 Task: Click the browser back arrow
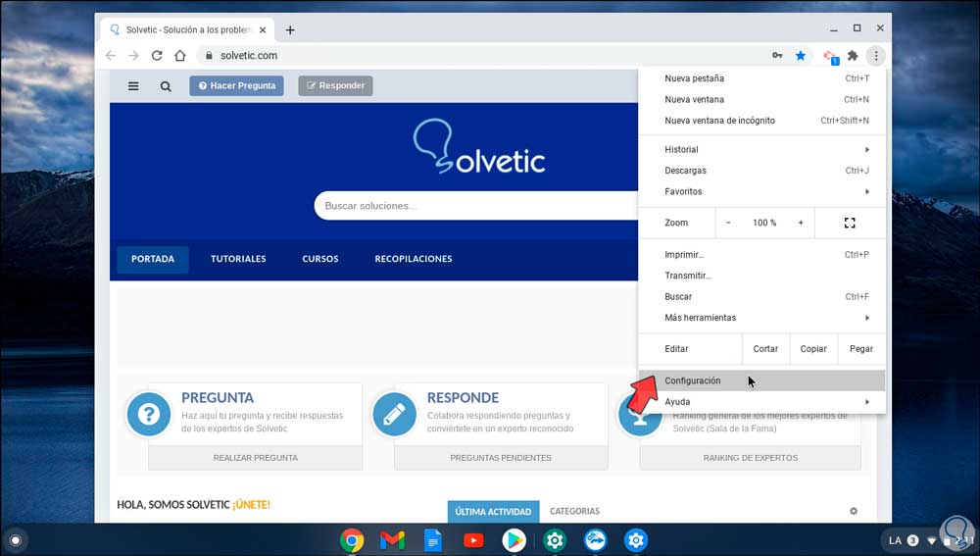(111, 56)
